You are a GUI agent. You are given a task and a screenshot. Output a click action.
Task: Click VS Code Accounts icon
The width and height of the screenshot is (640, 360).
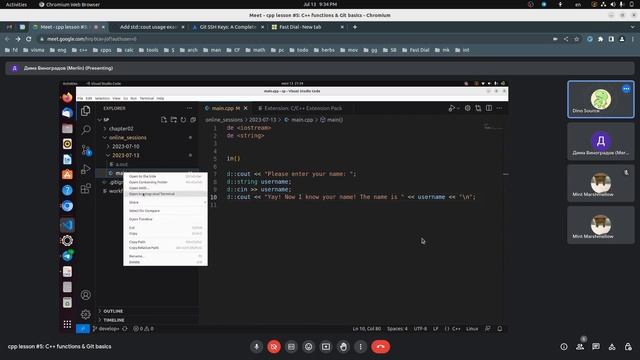tap(86, 295)
